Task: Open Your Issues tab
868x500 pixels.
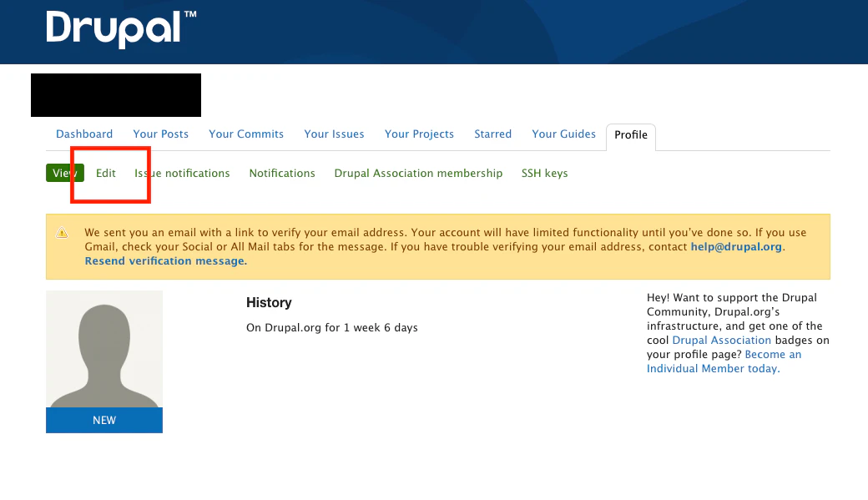Action: click(334, 134)
